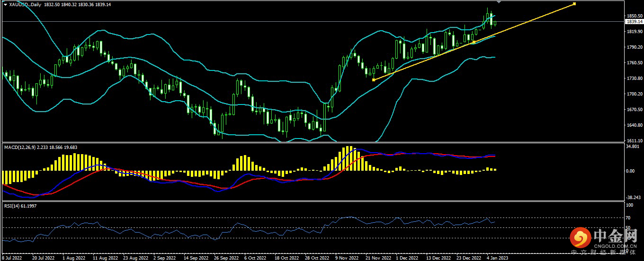This screenshot has height=261, width=644.
Task: Click the last candlestick on the price chart
Action: point(495,23)
